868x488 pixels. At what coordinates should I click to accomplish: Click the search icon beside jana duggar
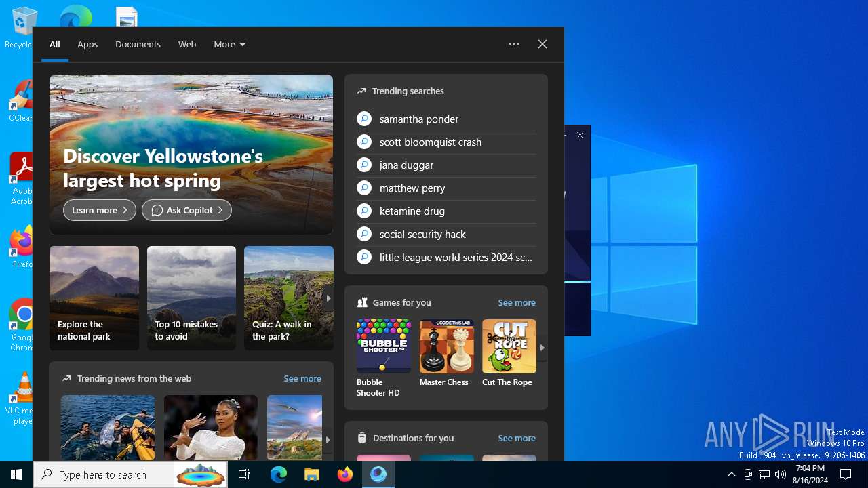click(364, 165)
